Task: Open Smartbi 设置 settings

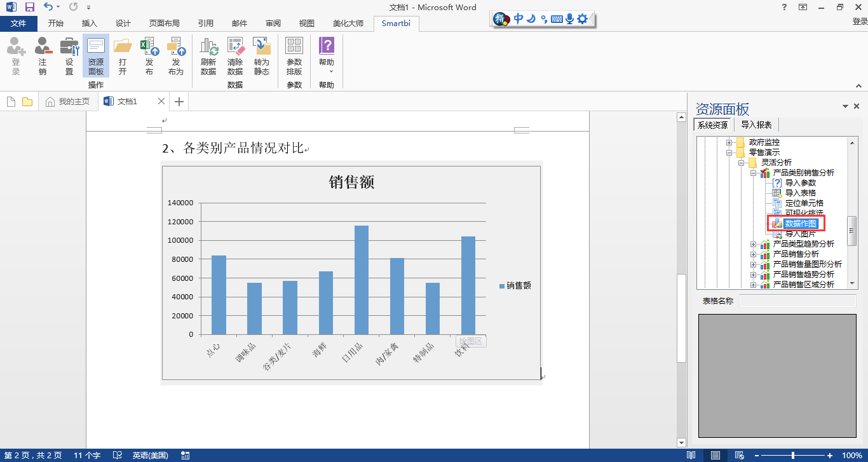Action: [69, 56]
